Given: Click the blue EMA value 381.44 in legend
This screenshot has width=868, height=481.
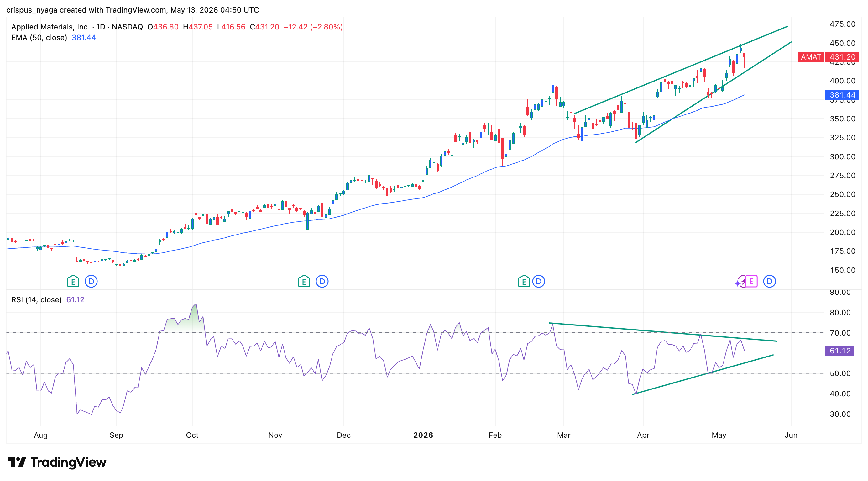Looking at the screenshot, I should pos(84,37).
